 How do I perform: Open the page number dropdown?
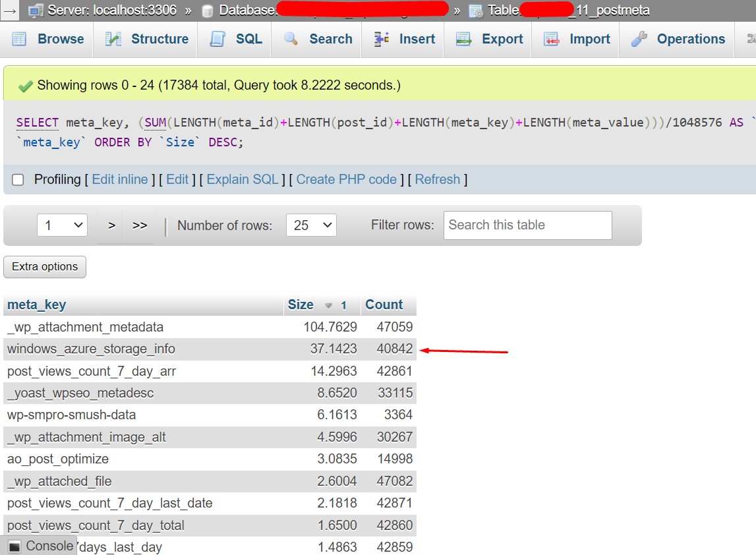62,225
